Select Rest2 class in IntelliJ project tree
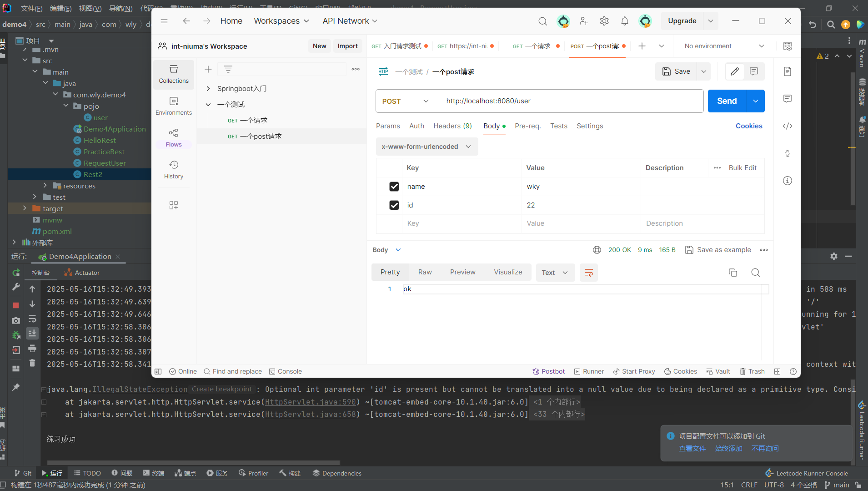Image resolution: width=868 pixels, height=491 pixels. coord(93,174)
